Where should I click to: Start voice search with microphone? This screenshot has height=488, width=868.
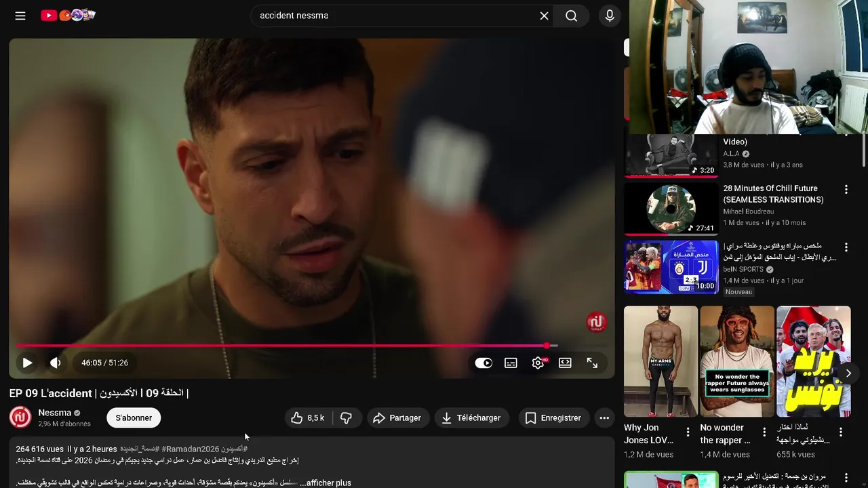tap(610, 16)
